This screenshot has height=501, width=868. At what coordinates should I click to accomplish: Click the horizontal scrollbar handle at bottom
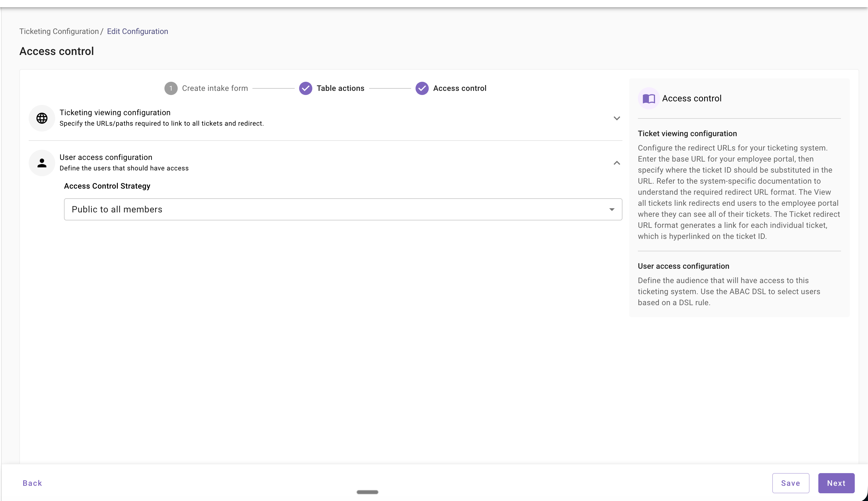[x=367, y=492]
